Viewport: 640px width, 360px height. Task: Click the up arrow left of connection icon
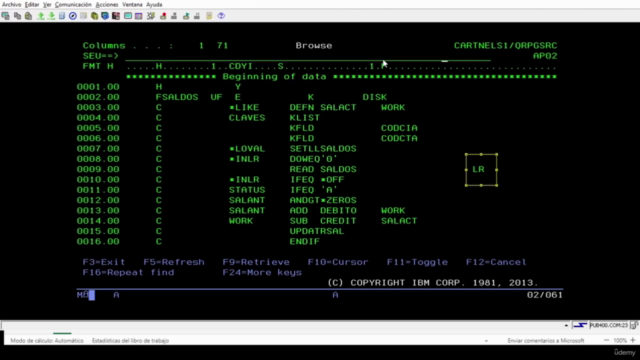point(566,325)
